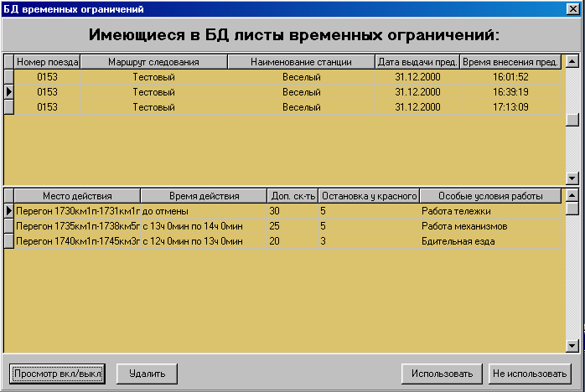Click the Работа механизмов cell
This screenshot has width=585, height=392.
tap(490, 226)
